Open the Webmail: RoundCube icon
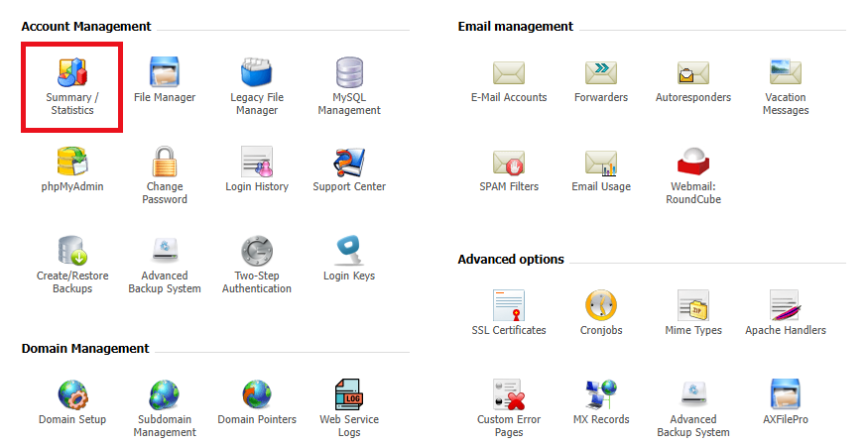 (x=693, y=162)
